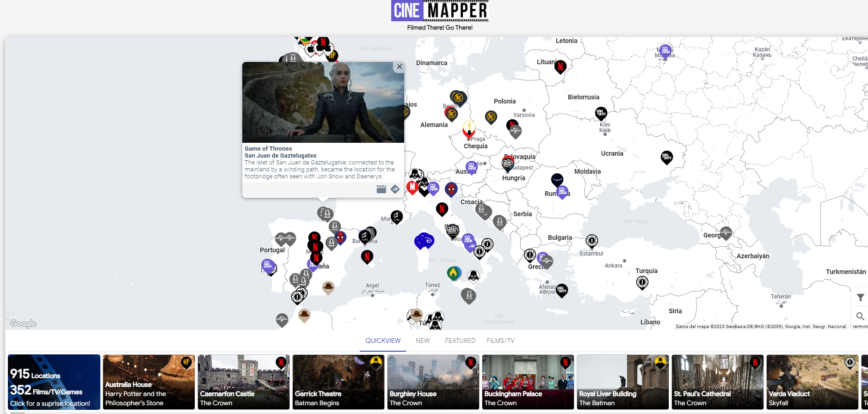Open the clapperboard film icon in popup
Image resolution: width=868 pixels, height=414 pixels.
click(381, 189)
